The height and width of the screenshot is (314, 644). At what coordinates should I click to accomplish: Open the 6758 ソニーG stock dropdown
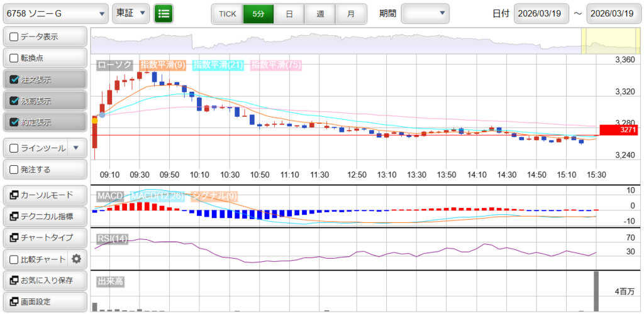(x=55, y=13)
